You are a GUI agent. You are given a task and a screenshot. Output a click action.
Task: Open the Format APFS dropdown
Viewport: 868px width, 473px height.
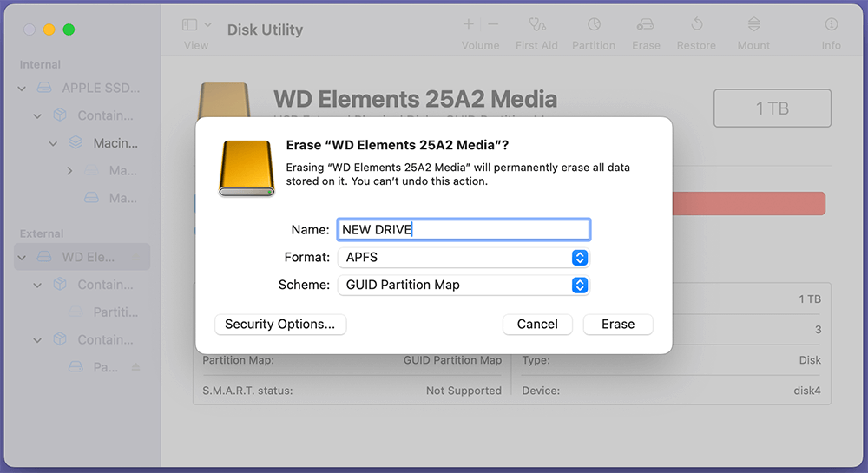pos(464,257)
